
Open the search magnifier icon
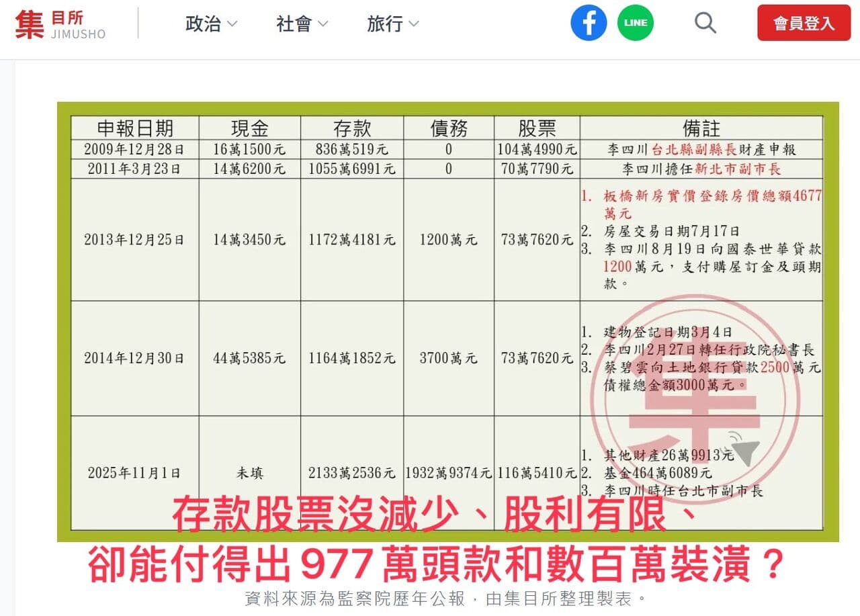pyautogui.click(x=705, y=23)
